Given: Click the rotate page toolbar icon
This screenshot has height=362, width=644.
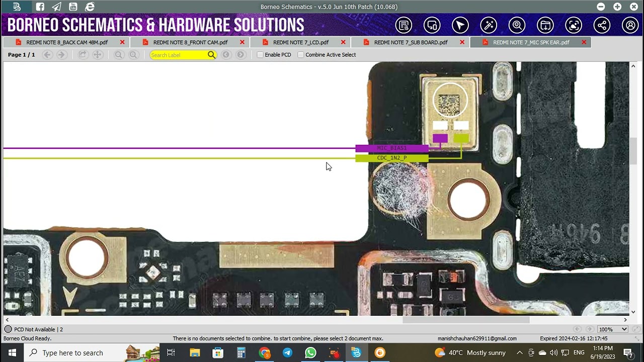Looking at the screenshot, I should click(83, 55).
